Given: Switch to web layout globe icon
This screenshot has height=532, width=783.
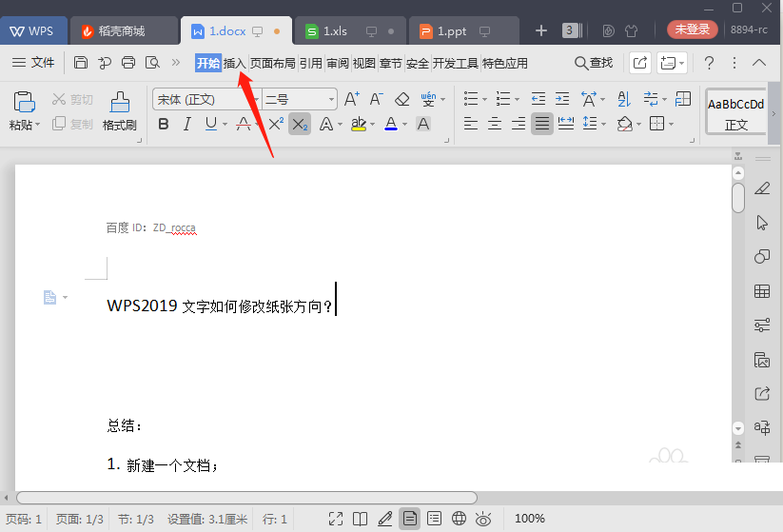Looking at the screenshot, I should click(x=459, y=519).
